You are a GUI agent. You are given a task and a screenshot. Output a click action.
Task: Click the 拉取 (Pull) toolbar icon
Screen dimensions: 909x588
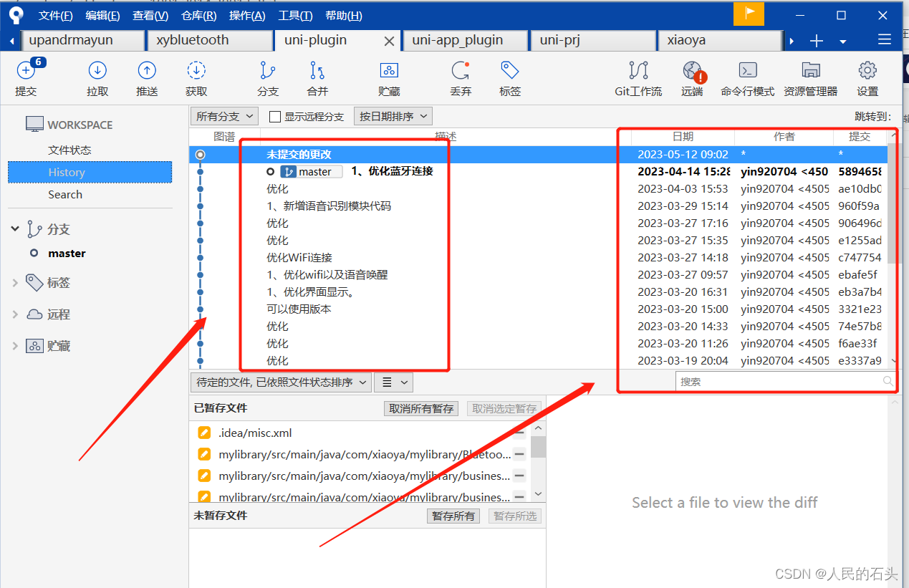coord(97,70)
